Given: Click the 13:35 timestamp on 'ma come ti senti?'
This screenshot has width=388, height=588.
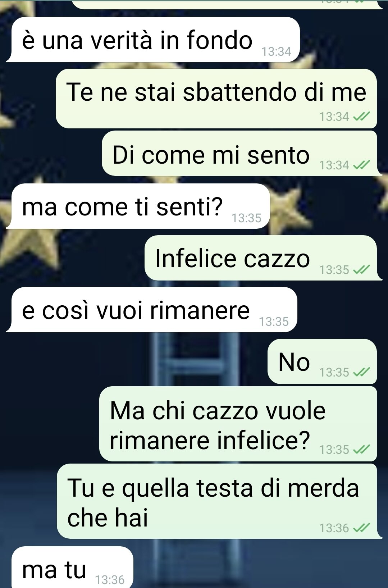Looking at the screenshot, I should pos(246,218).
